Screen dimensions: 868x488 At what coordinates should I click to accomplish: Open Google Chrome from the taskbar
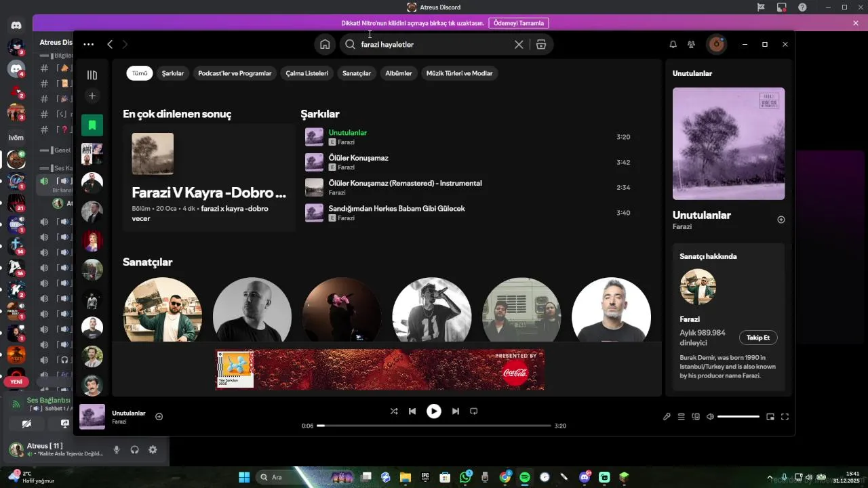505,477
